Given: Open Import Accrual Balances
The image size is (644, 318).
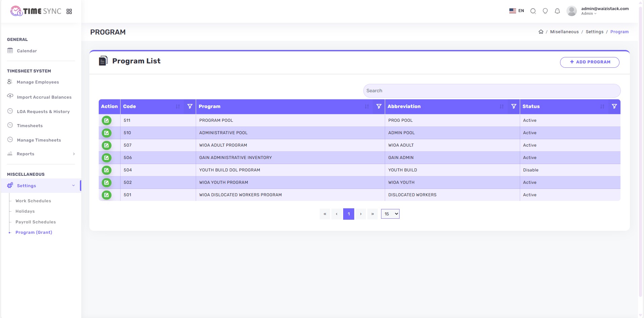Looking at the screenshot, I should [44, 97].
